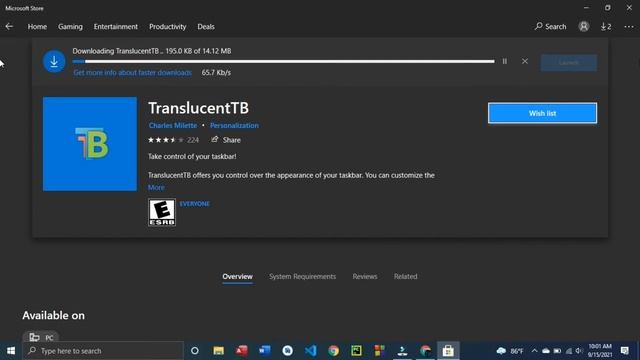
Task: Click the ESRB Everyone rating badge
Action: (x=162, y=212)
